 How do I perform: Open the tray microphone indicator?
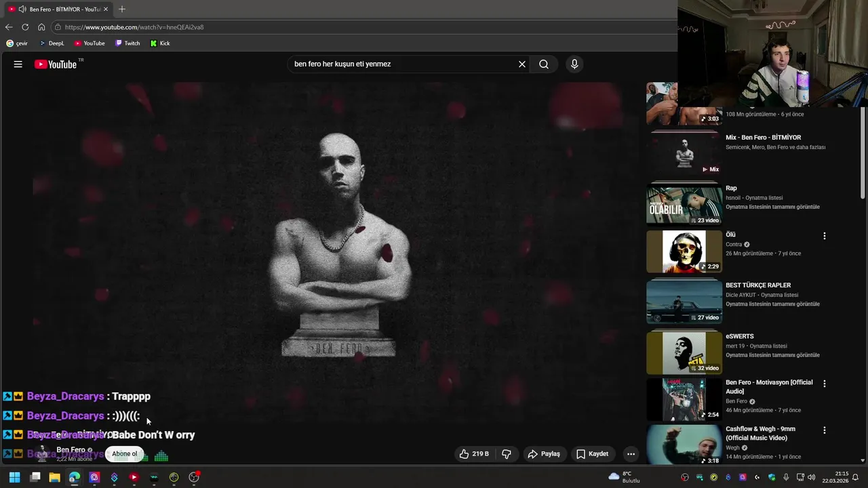[x=786, y=477]
